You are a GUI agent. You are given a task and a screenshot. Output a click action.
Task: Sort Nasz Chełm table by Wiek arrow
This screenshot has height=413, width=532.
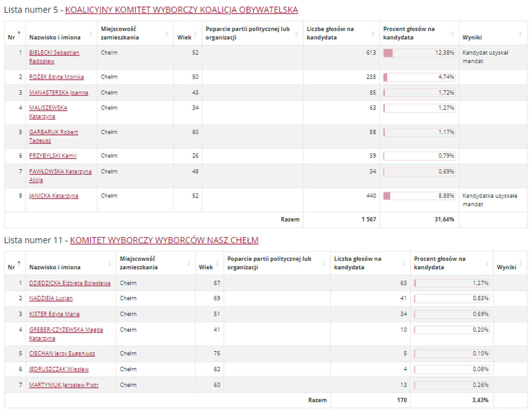[217, 263]
